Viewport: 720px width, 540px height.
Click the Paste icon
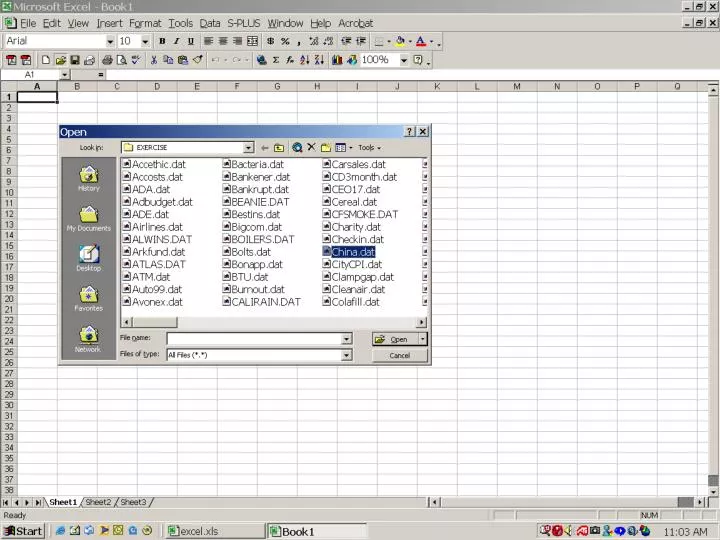pos(183,60)
